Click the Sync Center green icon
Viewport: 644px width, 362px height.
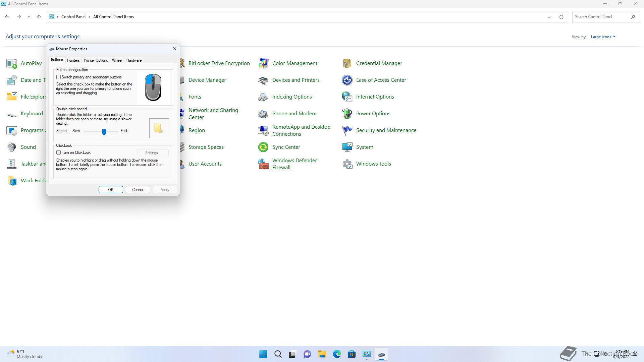[263, 147]
